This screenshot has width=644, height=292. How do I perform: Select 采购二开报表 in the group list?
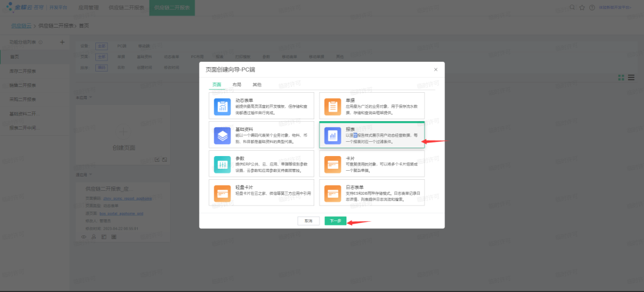tap(35, 99)
